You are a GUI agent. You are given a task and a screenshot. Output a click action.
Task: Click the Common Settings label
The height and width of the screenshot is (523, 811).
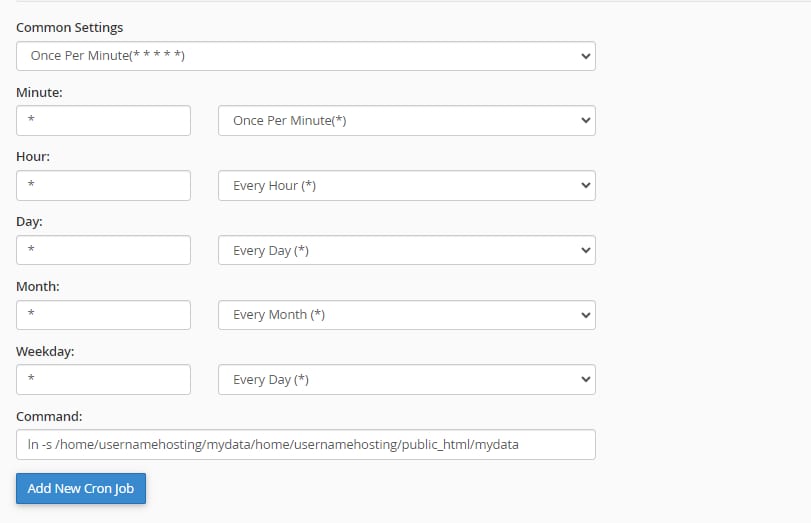coord(70,28)
